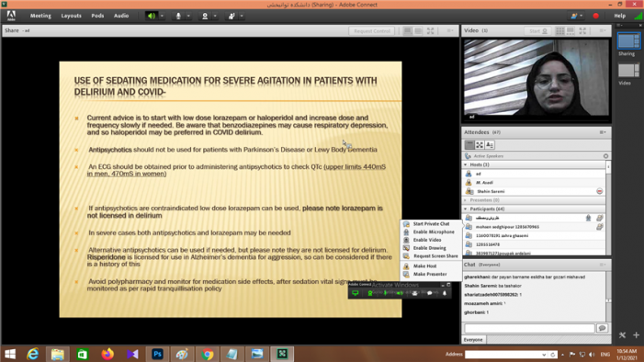
Task: Open the webcam options dropdown arrow
Action: tap(215, 16)
